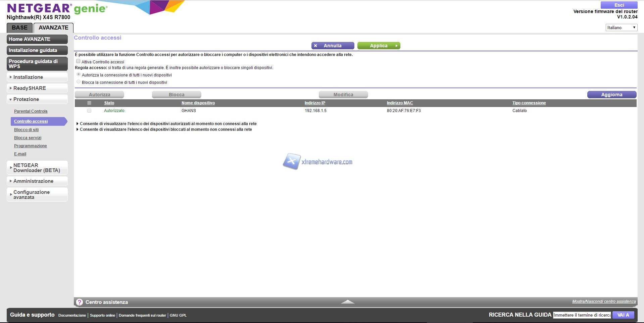644x323 pixels.
Task: Click the help question mark icon
Action: coord(80,302)
